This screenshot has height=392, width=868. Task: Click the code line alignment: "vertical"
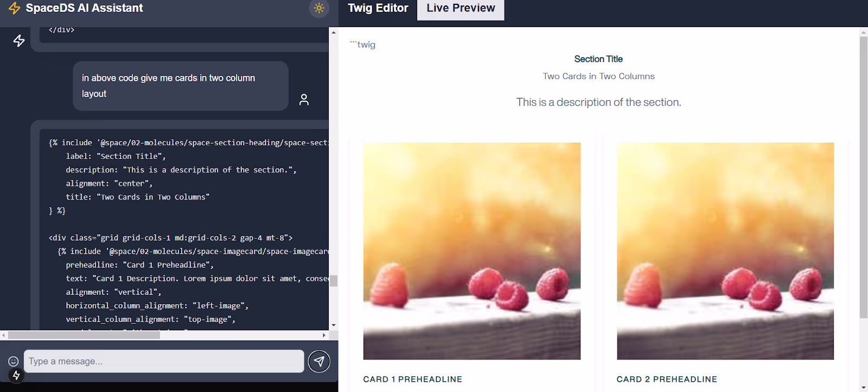tap(114, 292)
